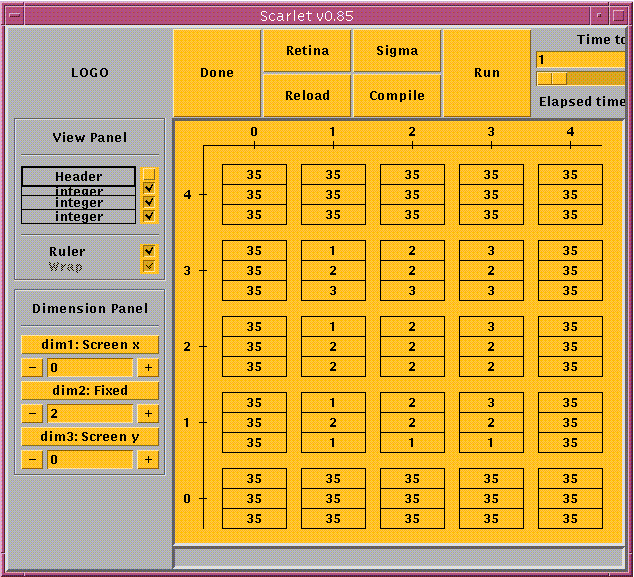
Task: Click the Done button
Action: tap(217, 73)
